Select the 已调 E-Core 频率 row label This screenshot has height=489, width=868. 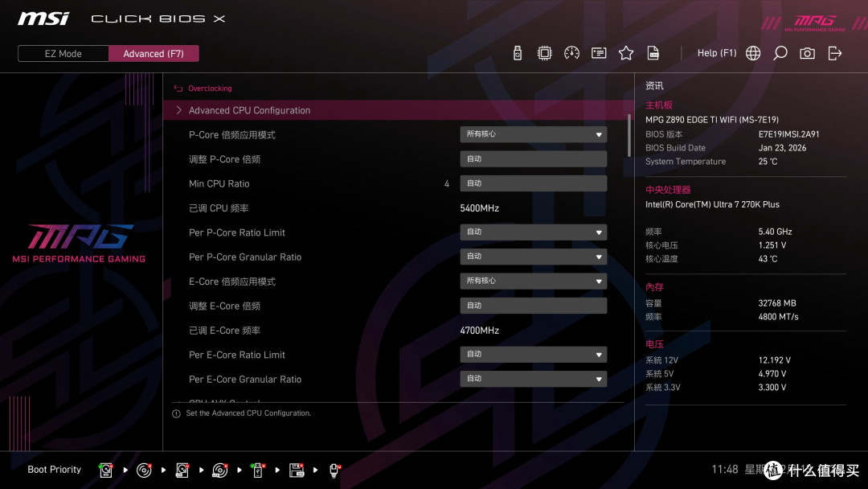click(x=224, y=331)
